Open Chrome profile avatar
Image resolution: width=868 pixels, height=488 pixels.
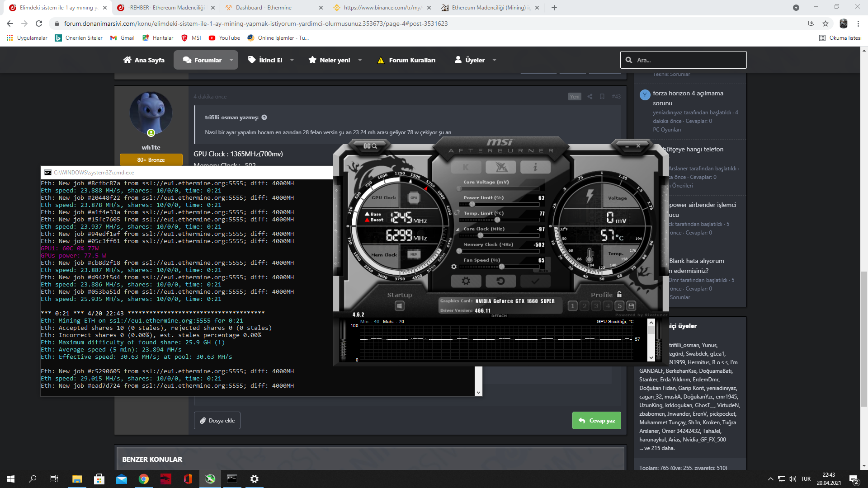pos(843,23)
